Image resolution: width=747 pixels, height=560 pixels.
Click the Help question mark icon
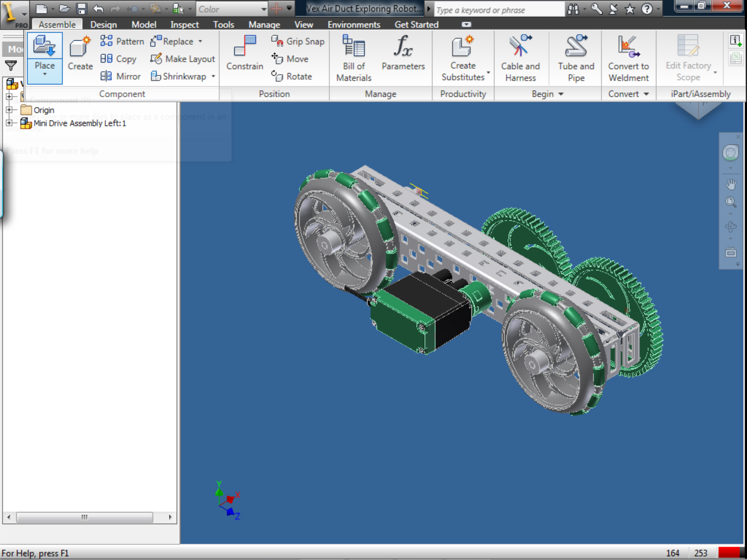647,9
